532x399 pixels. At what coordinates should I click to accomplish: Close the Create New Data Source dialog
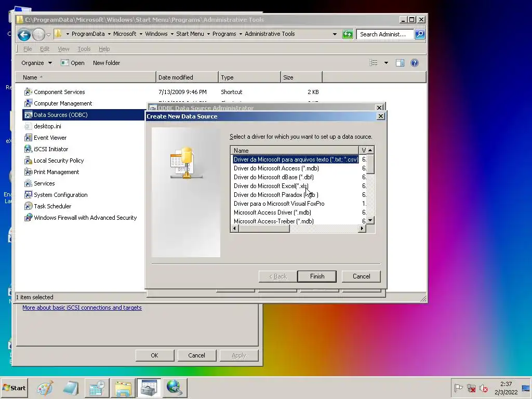pos(381,116)
